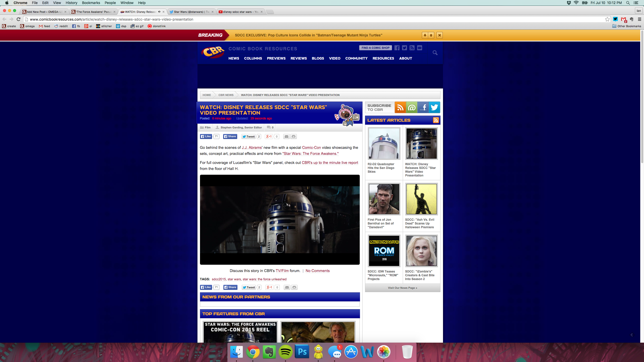Click the top Tweet button
The image size is (644, 362).
tap(249, 137)
